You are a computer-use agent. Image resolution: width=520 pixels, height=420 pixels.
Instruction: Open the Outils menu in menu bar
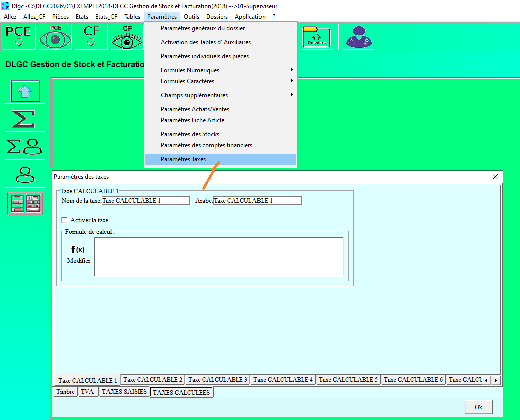(191, 17)
